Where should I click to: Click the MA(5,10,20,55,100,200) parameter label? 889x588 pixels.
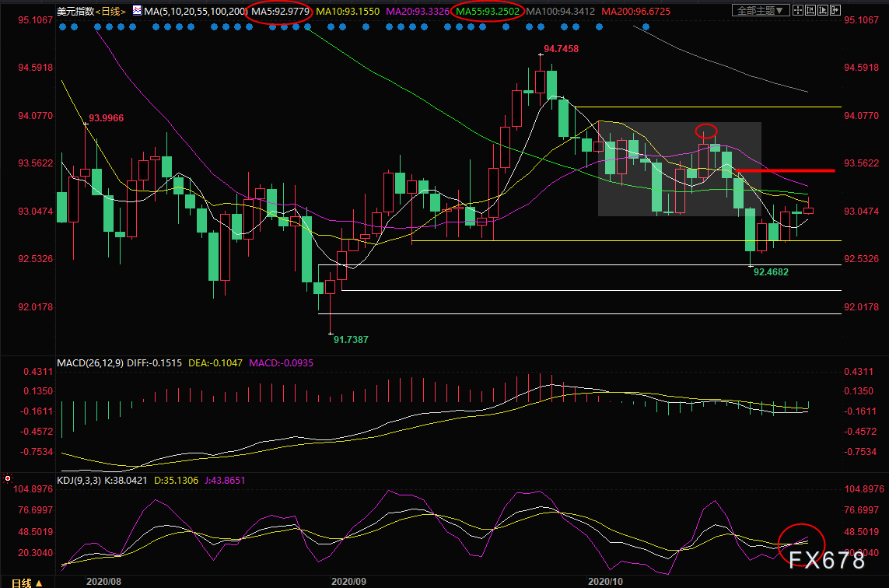(x=195, y=12)
